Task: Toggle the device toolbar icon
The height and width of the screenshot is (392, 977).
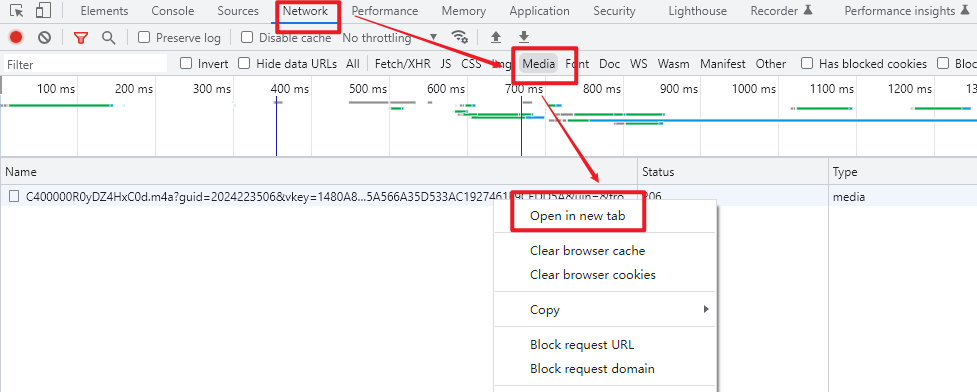Action: tap(44, 11)
